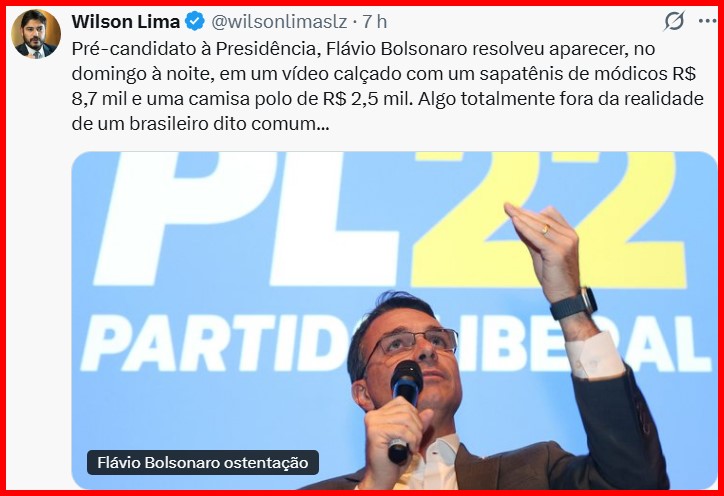Click the blue verified badge
The height and width of the screenshot is (496, 724).
pyautogui.click(x=195, y=21)
